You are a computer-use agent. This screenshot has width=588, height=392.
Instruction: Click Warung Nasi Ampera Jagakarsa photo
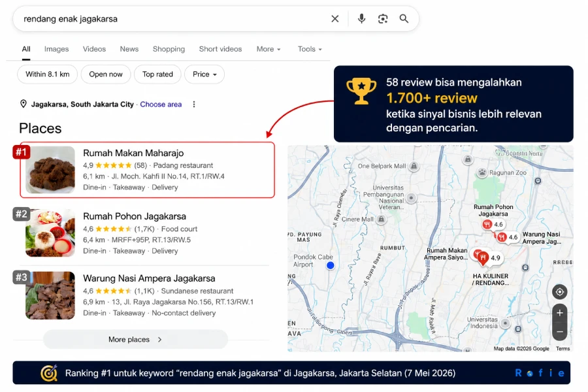(x=50, y=295)
